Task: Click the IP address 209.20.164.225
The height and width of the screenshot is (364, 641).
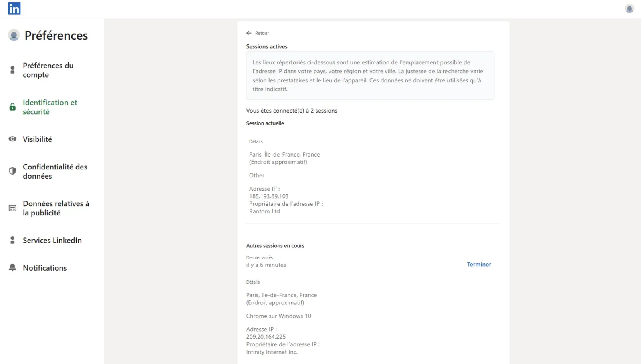Action: pos(266,337)
